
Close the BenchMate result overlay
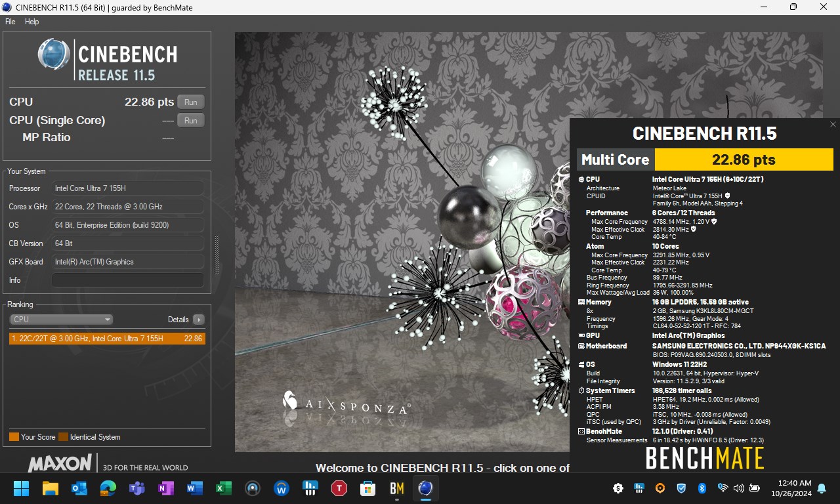[x=833, y=125]
